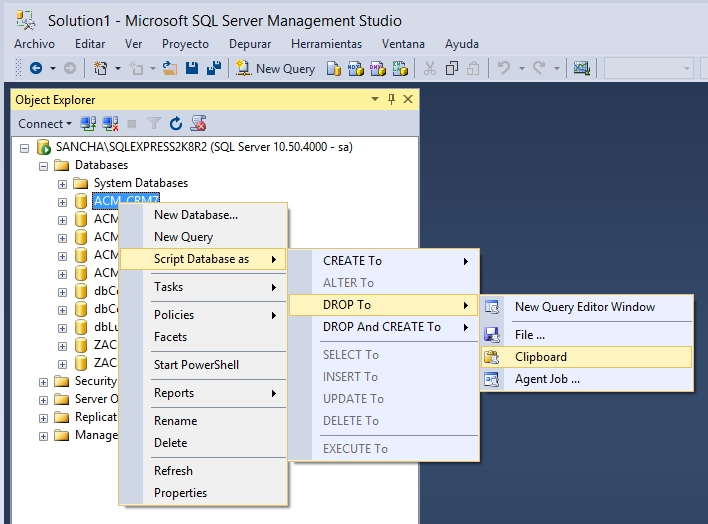Open the Ayuda menu

[461, 44]
